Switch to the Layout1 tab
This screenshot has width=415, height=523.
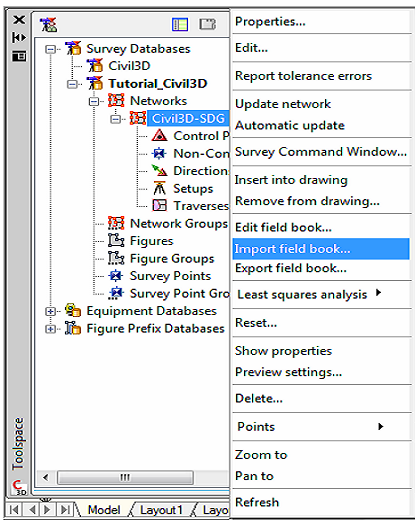pos(161,510)
